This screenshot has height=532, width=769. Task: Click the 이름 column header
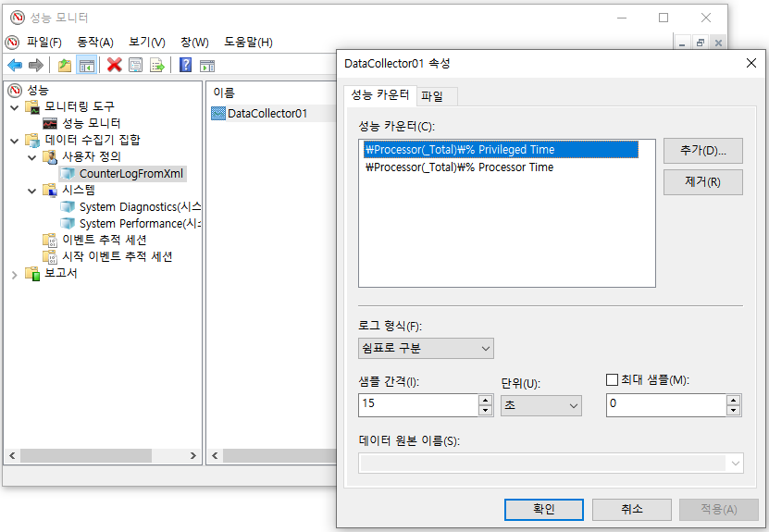(x=224, y=93)
